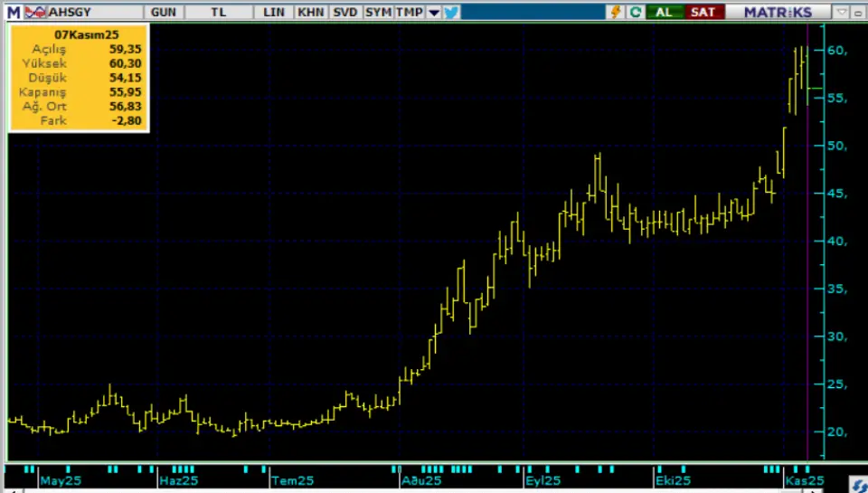Select the TMP toolbar item
Viewport: 868px width, 493px height.
(409, 12)
